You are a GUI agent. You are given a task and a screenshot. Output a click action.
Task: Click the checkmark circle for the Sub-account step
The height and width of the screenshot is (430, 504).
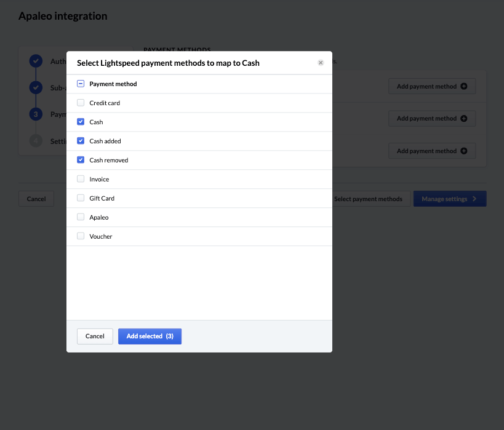tap(36, 87)
